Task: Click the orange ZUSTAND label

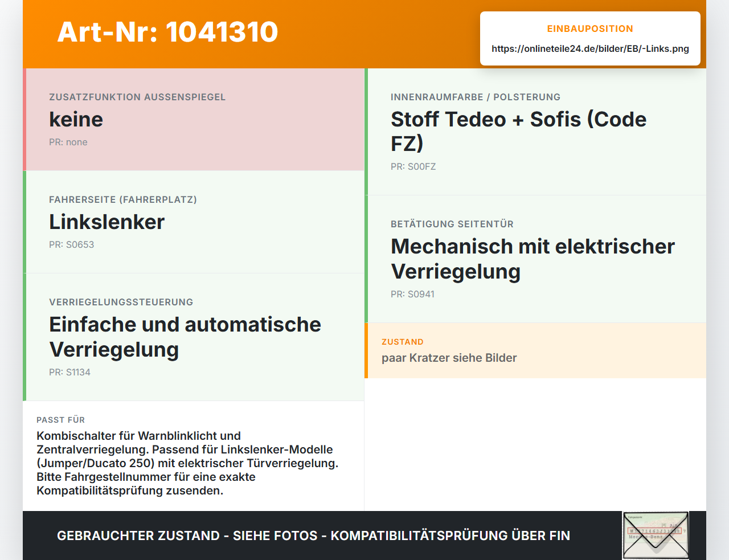Action: click(x=402, y=342)
